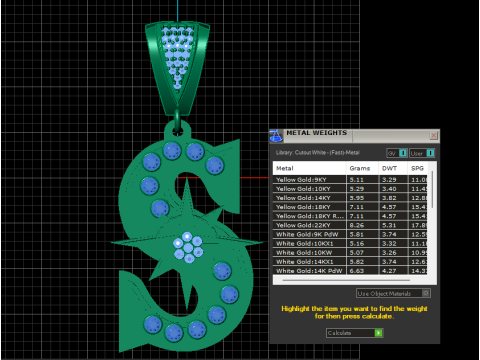Select the Yellow Gold:10KY row
This screenshot has height=360, width=480.
(350, 189)
